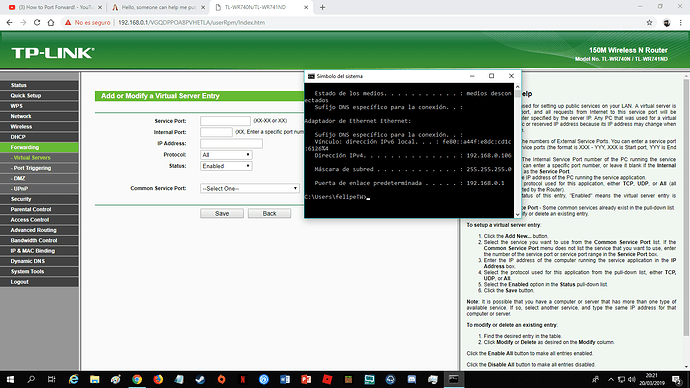Go to the System Tools section
Image resolution: width=690 pixels, height=388 pixels.
[27, 271]
